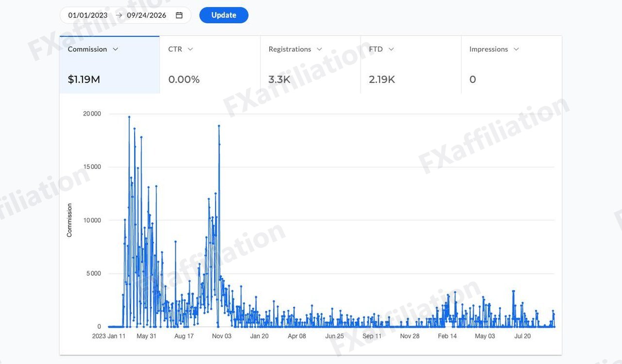Click the Nov 28 x-axis label
This screenshot has height=364, width=622.
click(x=410, y=336)
